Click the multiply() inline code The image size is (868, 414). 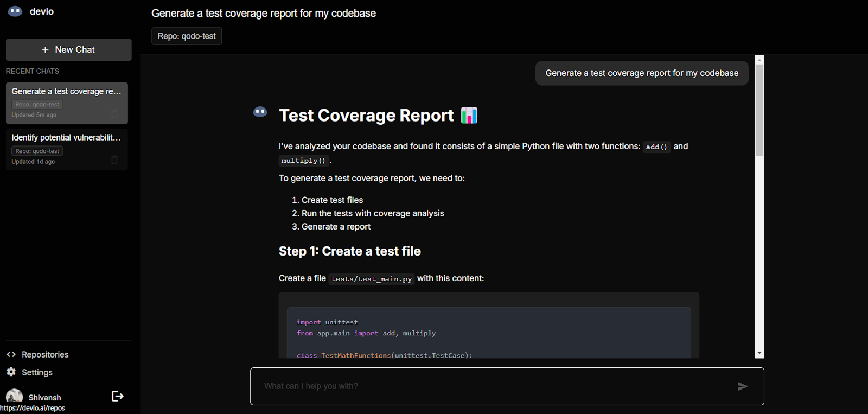coord(303,161)
